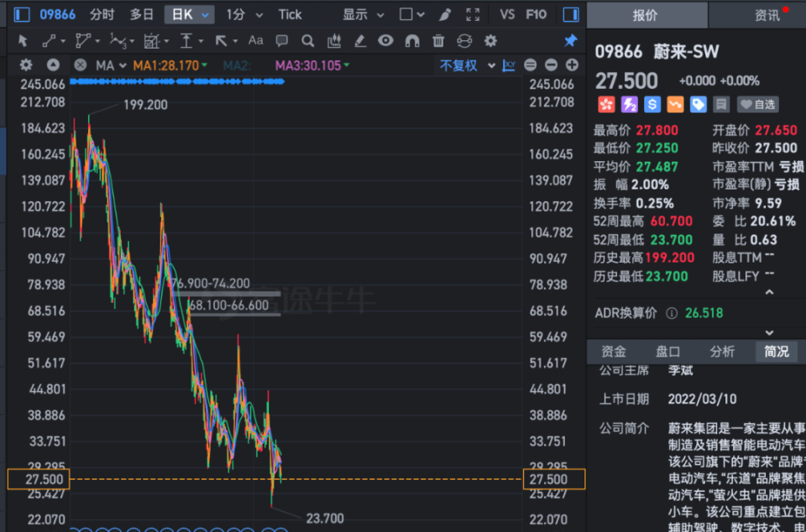Screen dimensions: 806x532
Task: Select the arrow cursor tool
Action: coord(23,40)
